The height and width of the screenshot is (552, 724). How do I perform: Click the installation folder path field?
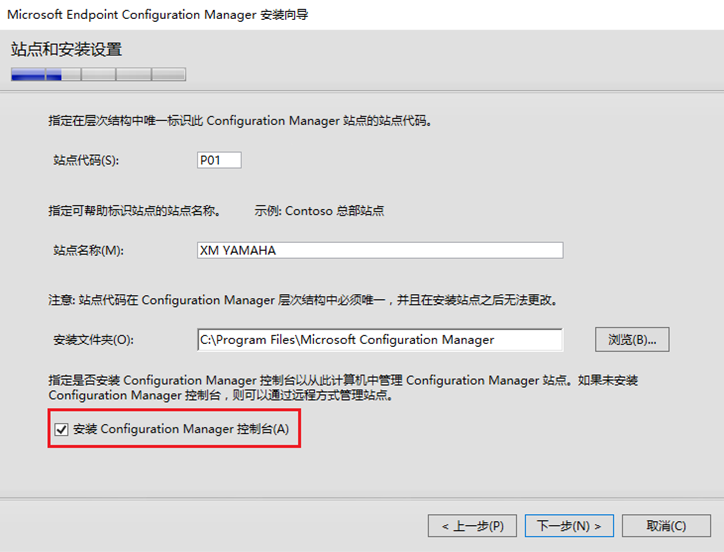point(380,340)
